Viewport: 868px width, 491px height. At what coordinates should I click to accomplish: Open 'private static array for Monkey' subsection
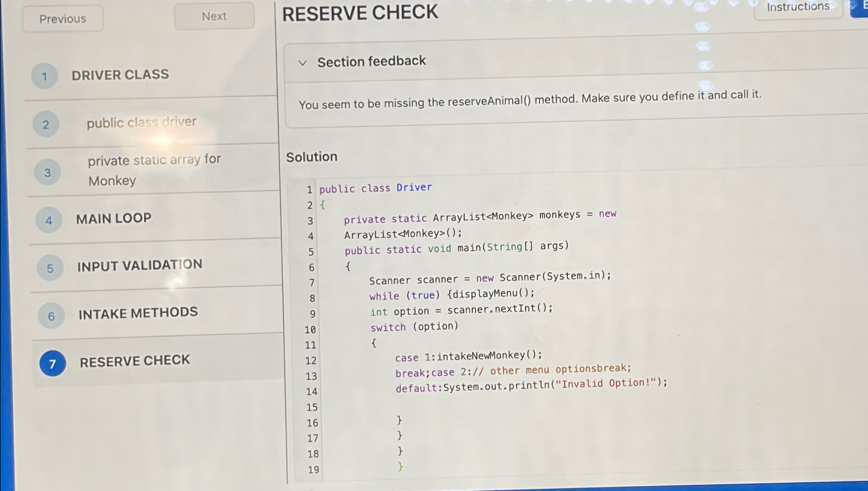(154, 170)
